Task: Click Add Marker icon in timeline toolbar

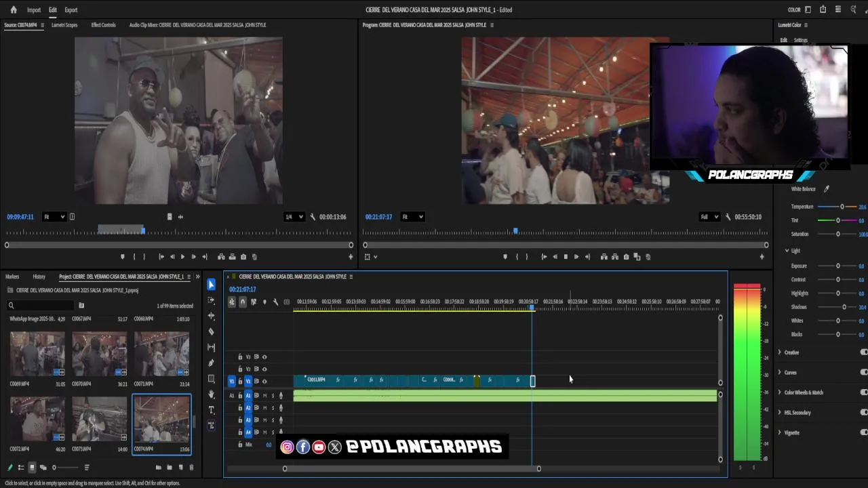Action: click(x=264, y=302)
